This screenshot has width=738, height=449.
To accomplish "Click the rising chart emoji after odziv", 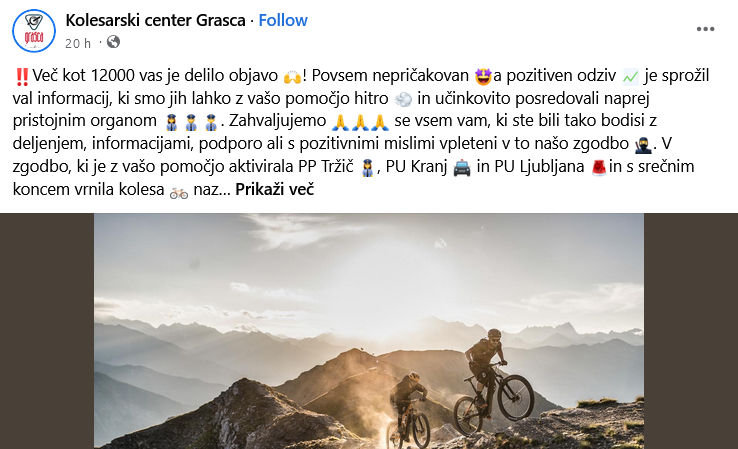I will pyautogui.click(x=630, y=76).
